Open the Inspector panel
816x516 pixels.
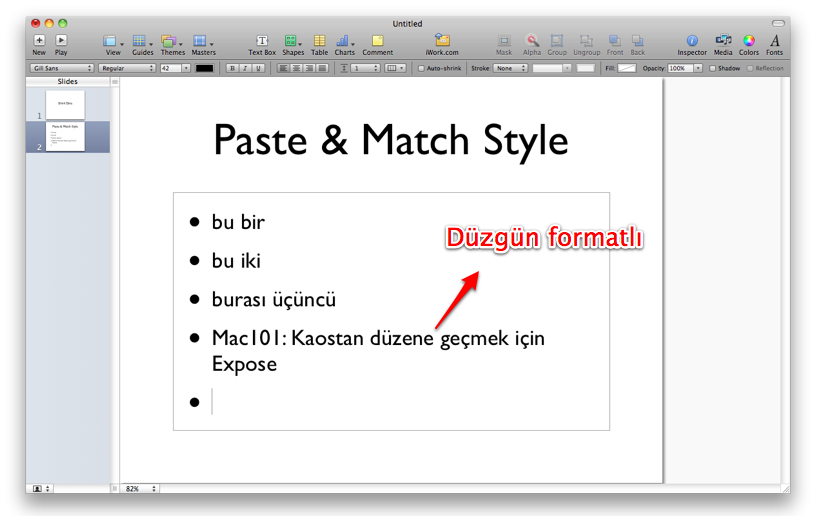(692, 41)
